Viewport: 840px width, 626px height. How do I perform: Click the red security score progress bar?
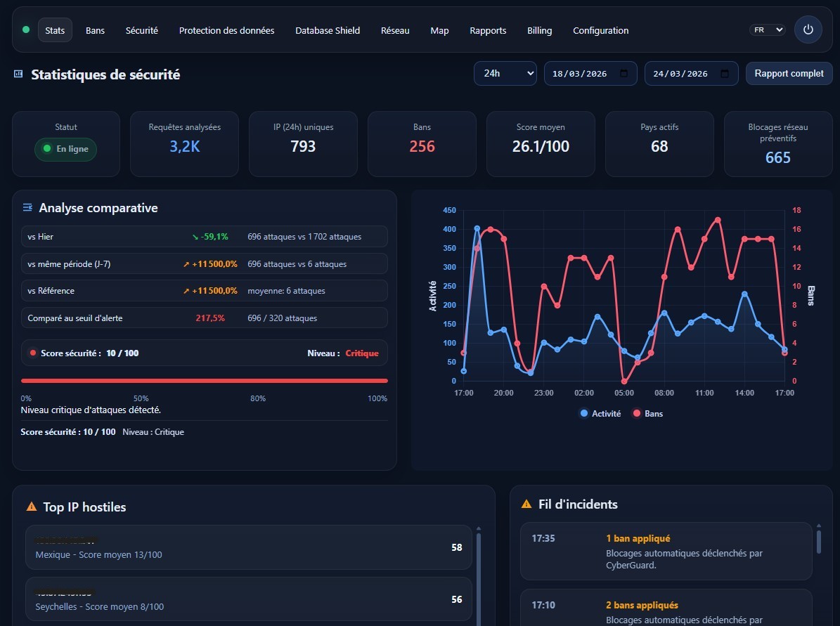pos(204,381)
